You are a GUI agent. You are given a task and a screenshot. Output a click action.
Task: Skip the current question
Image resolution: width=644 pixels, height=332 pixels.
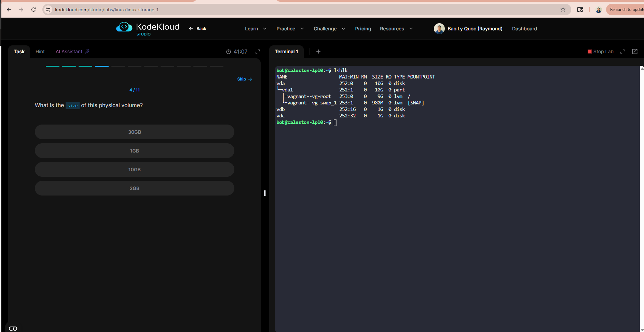pos(244,79)
